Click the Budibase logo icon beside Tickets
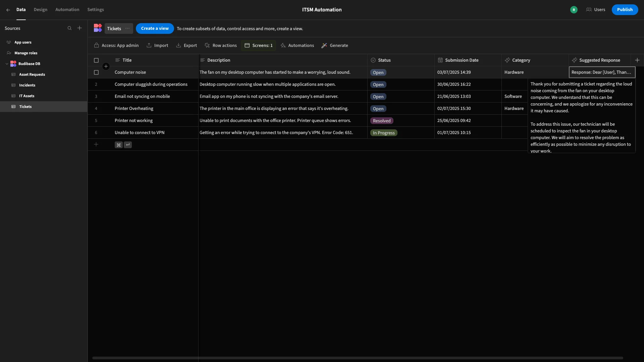Screen dimensions: 644x362 pos(98,28)
